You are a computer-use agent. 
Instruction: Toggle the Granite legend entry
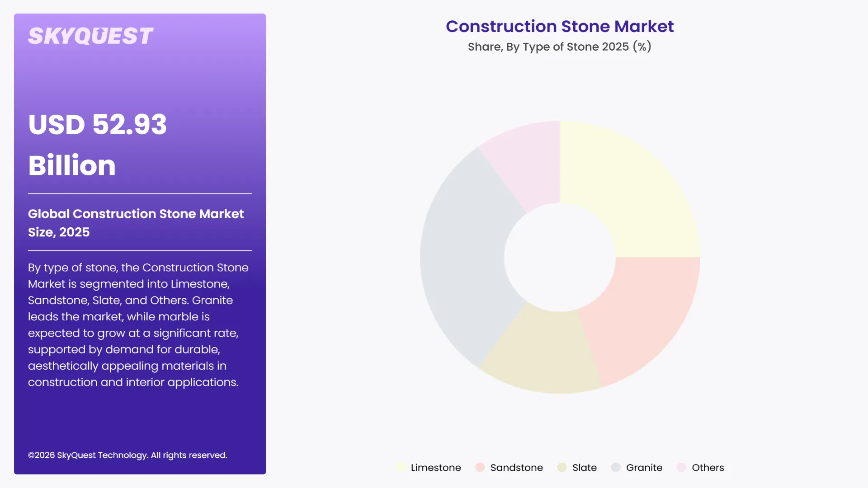[637, 468]
